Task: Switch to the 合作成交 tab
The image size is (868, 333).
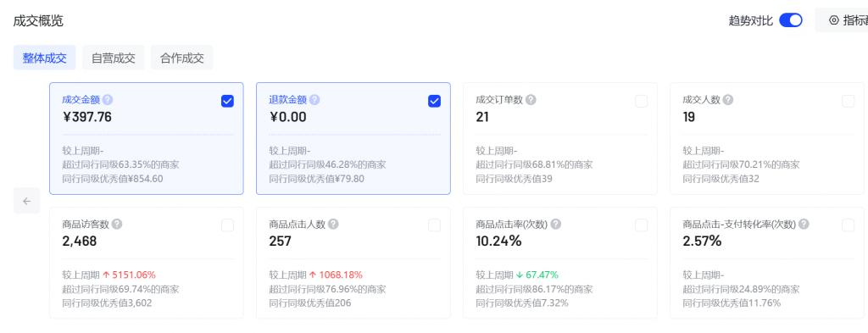Action: coord(182,58)
